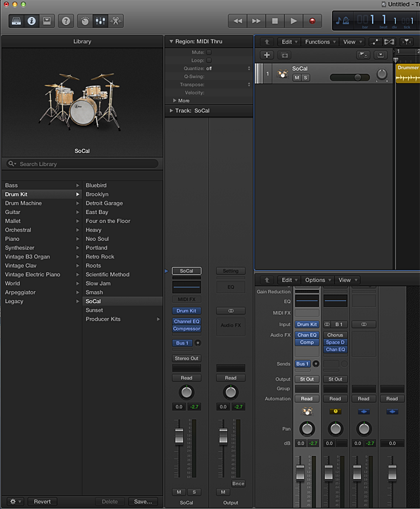420x509 pixels.
Task: Toggle the Loop checkbox in Region inspector
Action: point(209,60)
